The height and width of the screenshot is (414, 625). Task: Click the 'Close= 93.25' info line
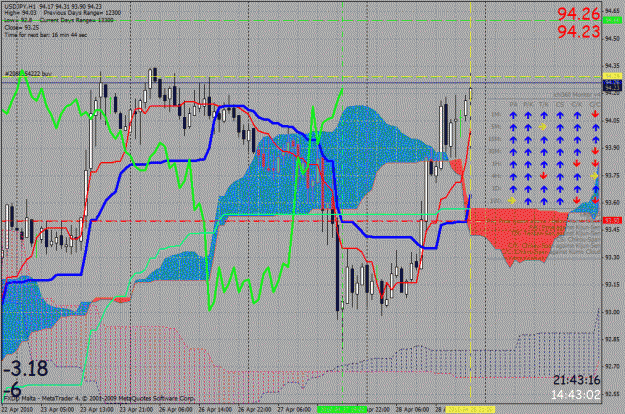point(22,27)
